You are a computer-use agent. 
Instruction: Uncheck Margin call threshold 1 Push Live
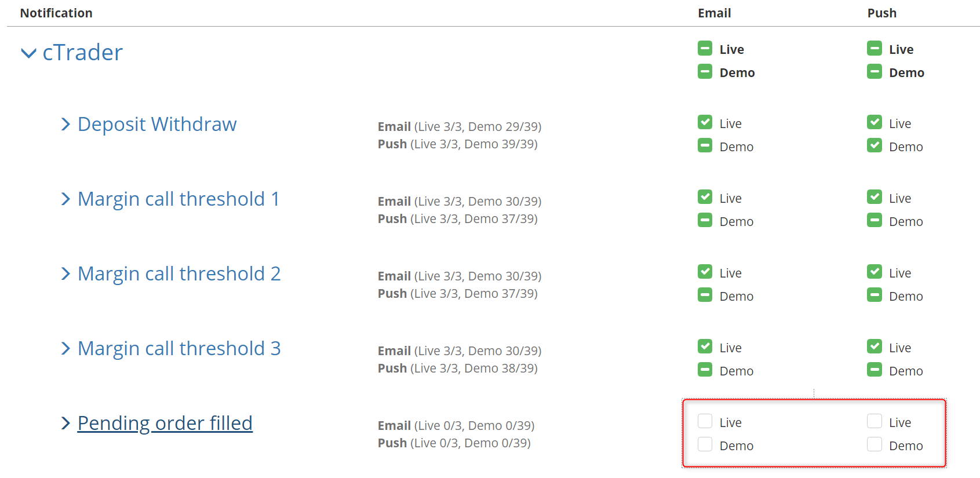tap(875, 197)
